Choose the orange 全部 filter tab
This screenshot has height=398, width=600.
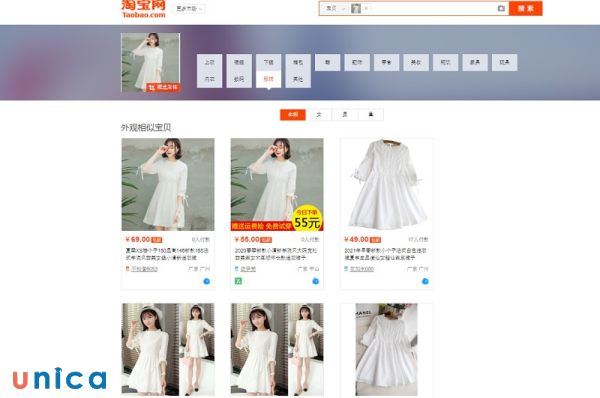tap(293, 114)
